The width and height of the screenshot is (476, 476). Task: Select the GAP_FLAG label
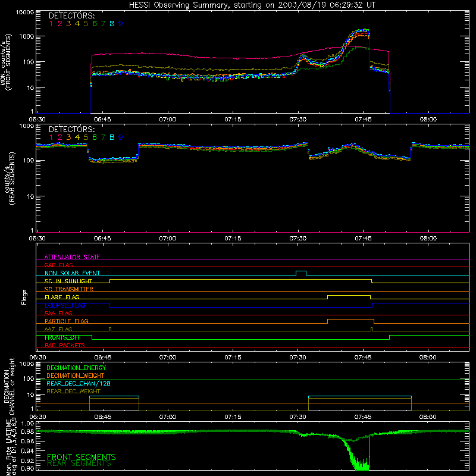58,265
